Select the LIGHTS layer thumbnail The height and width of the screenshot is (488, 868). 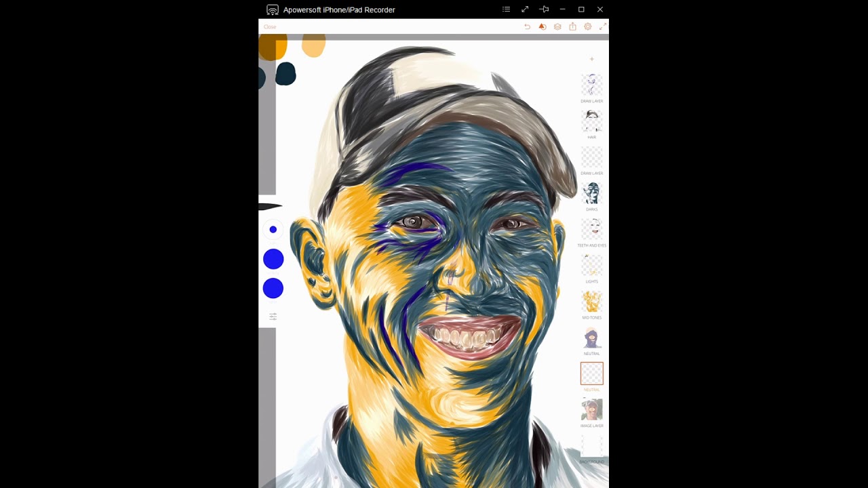592,265
